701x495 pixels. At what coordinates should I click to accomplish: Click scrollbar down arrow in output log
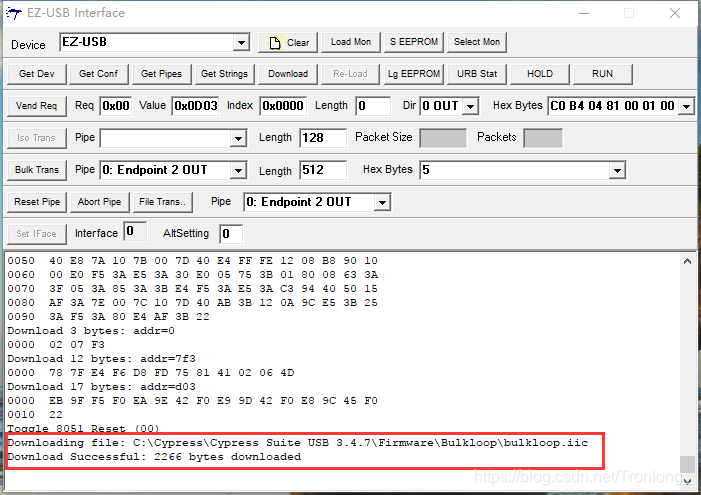[x=688, y=481]
